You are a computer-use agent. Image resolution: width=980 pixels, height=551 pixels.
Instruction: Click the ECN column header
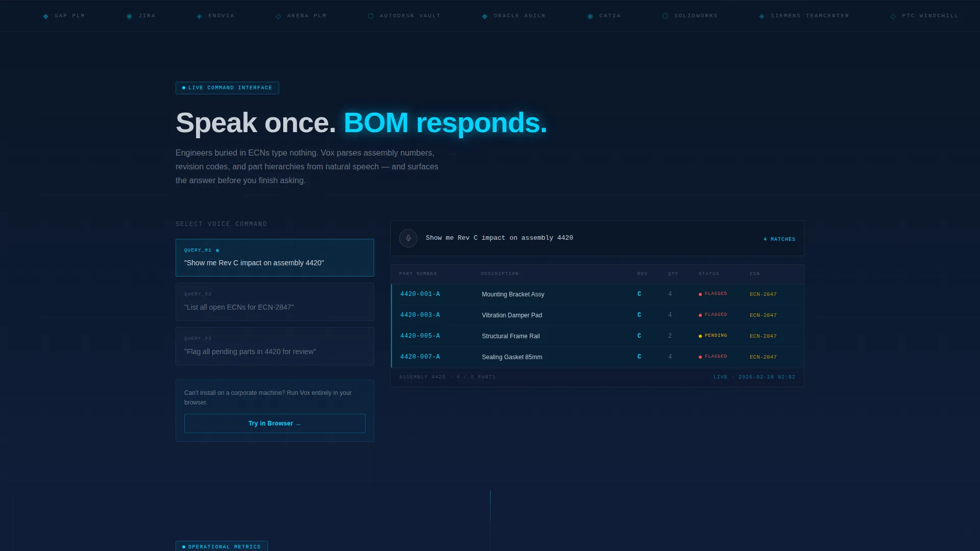coord(755,274)
